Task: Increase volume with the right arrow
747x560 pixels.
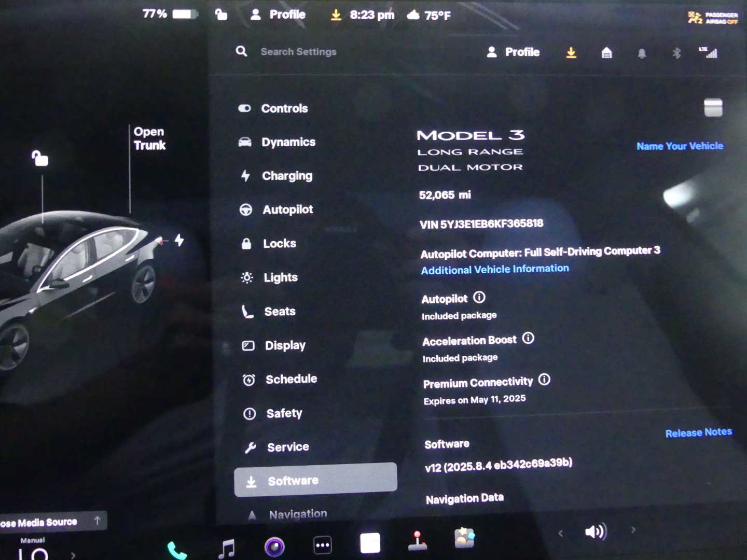Action: pos(633,530)
